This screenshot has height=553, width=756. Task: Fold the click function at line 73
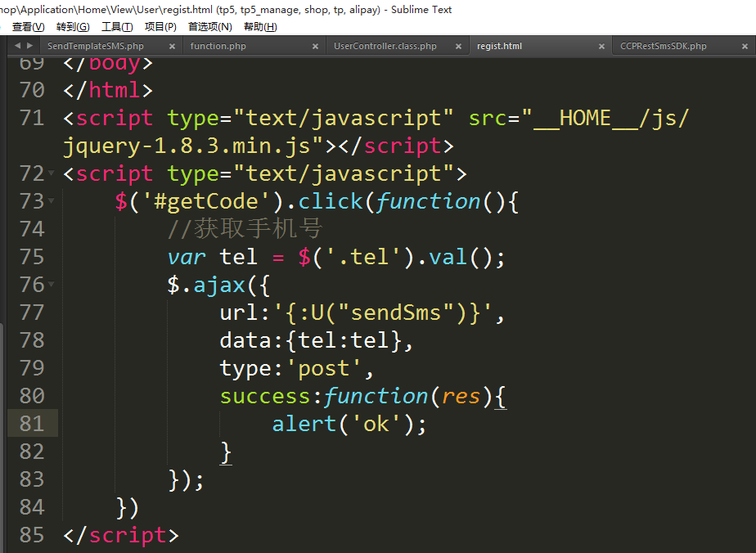(x=52, y=201)
